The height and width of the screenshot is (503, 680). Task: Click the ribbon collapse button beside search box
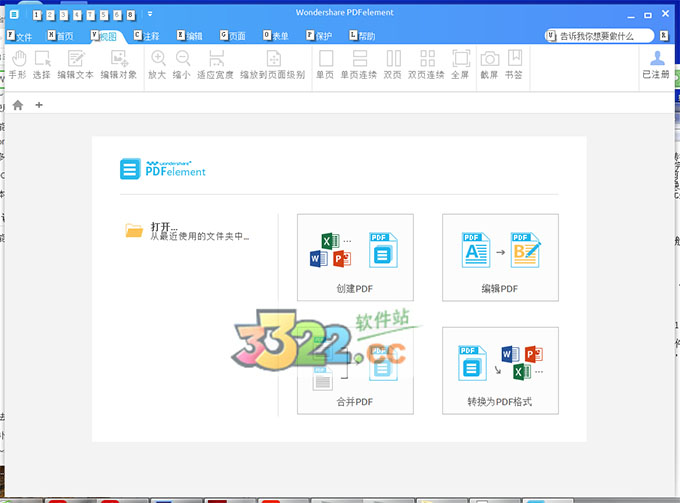(664, 36)
